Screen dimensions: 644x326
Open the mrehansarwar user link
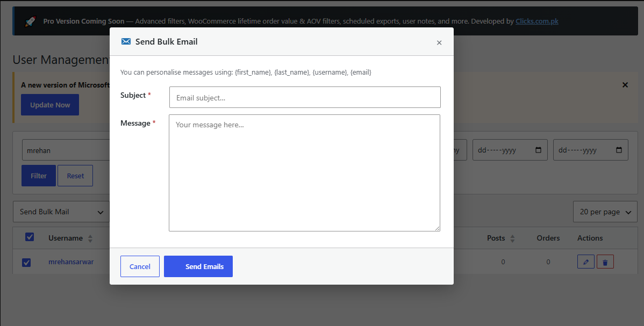[x=71, y=262]
